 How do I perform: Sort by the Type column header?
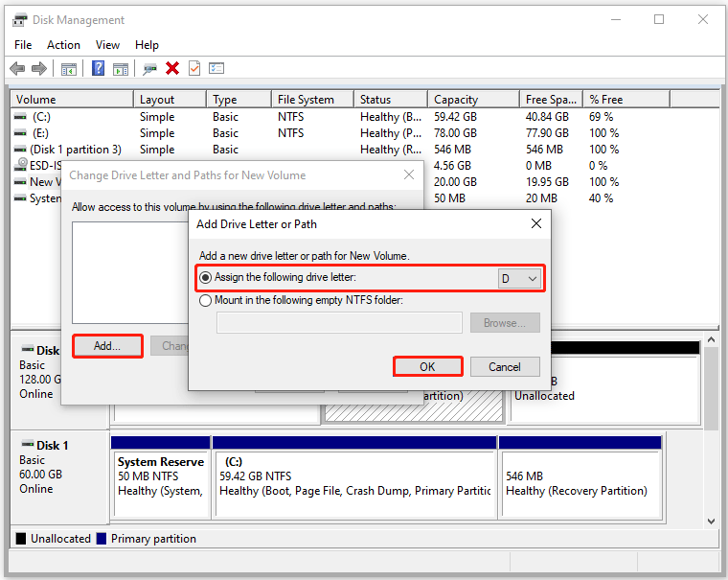coord(239,100)
